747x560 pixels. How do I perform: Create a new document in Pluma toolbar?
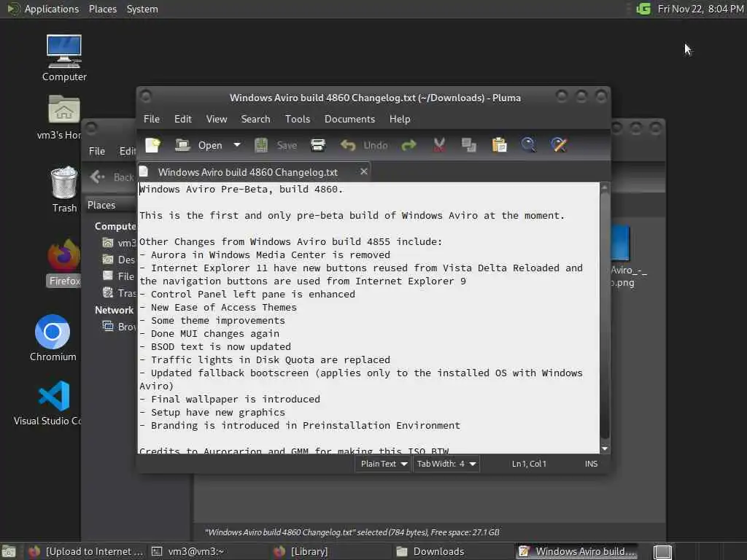click(153, 145)
